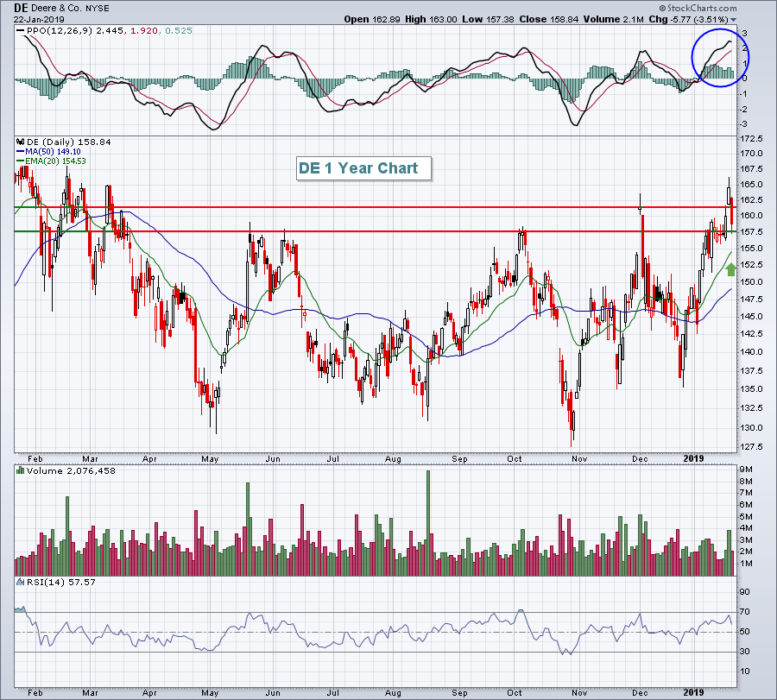Click the 150.0 label on the price axis

pos(751,282)
